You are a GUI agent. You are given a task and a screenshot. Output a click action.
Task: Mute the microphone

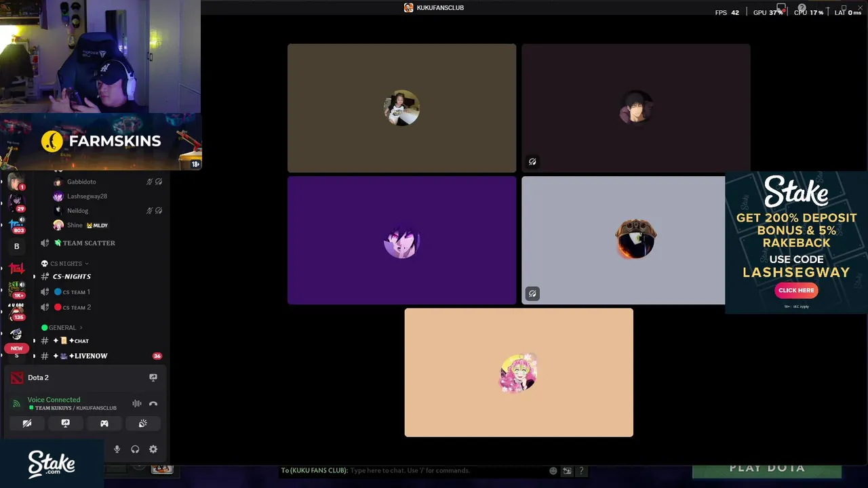117,449
